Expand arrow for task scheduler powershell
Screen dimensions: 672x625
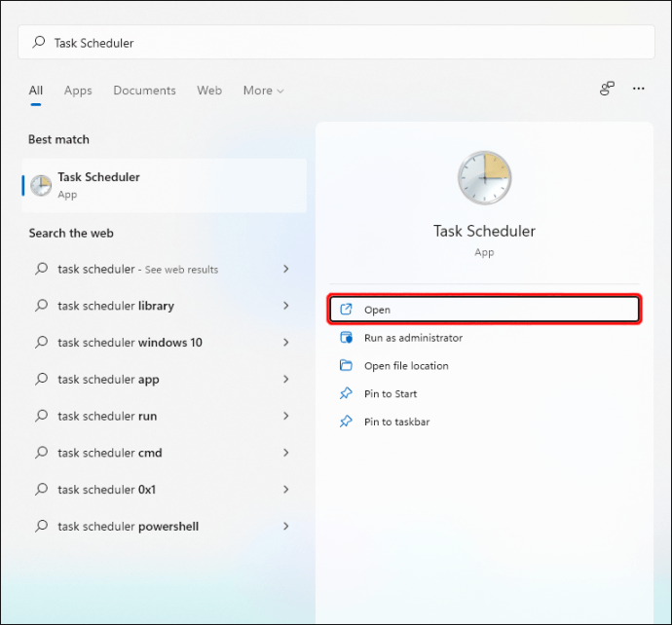click(285, 527)
